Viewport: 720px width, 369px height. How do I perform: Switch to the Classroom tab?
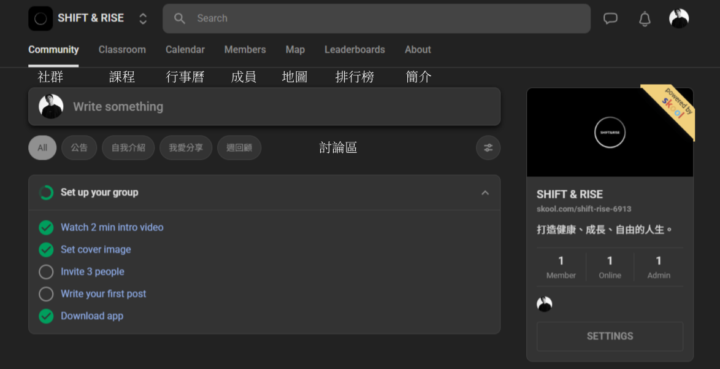(x=122, y=50)
